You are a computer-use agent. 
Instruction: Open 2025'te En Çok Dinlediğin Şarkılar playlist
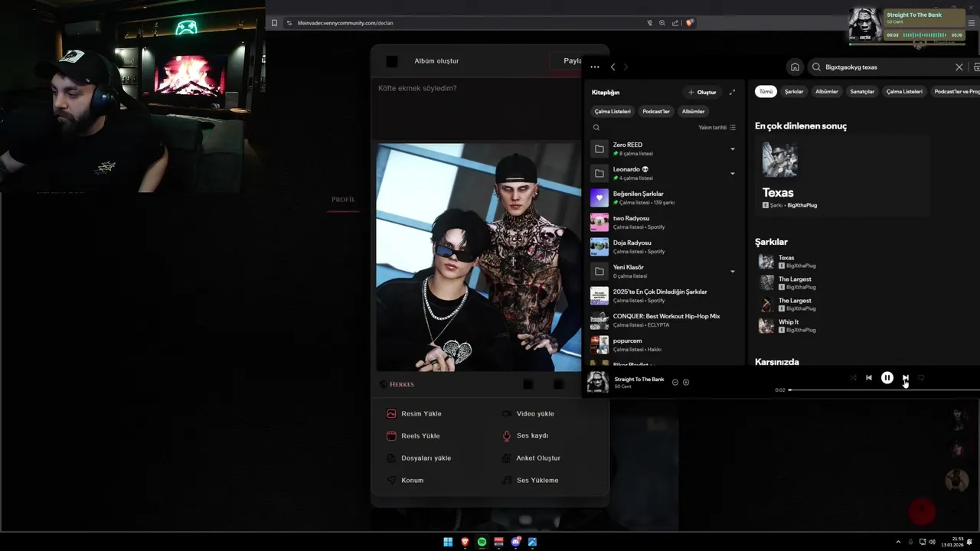[663, 295]
